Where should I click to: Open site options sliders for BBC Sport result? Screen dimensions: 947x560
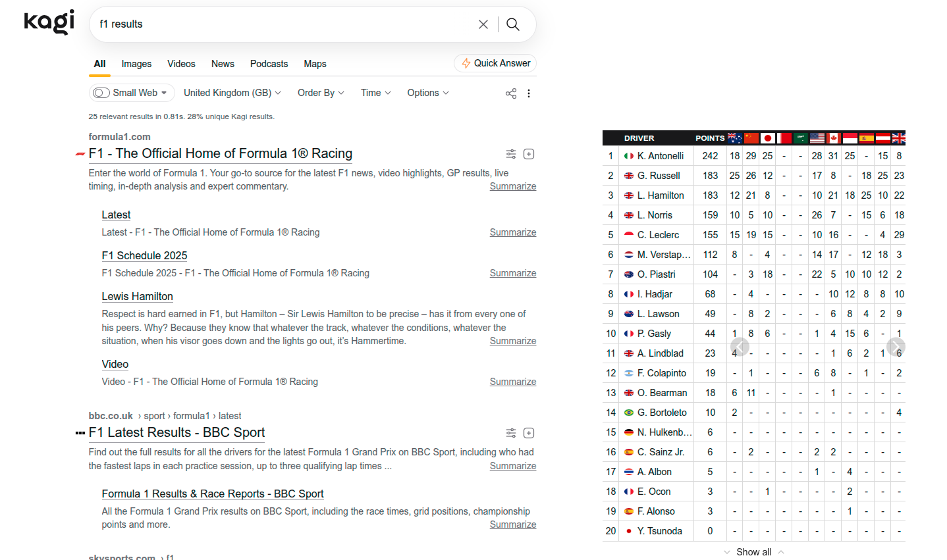511,433
